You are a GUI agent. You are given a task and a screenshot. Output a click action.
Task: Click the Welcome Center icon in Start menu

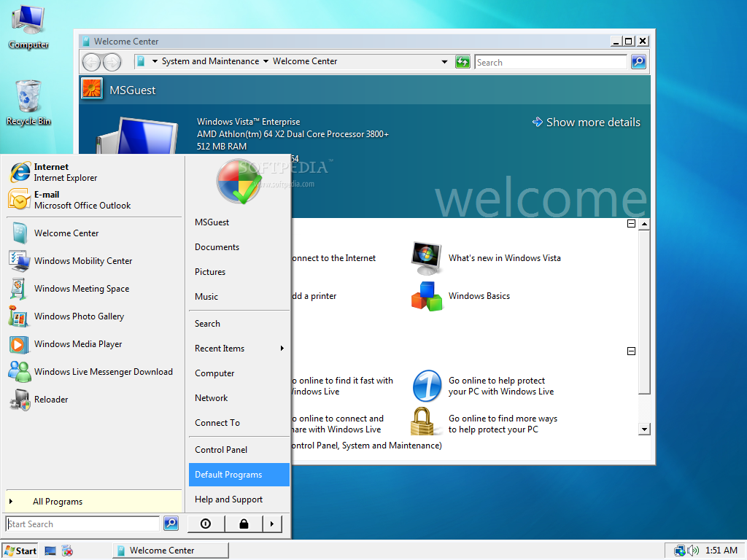(20, 233)
